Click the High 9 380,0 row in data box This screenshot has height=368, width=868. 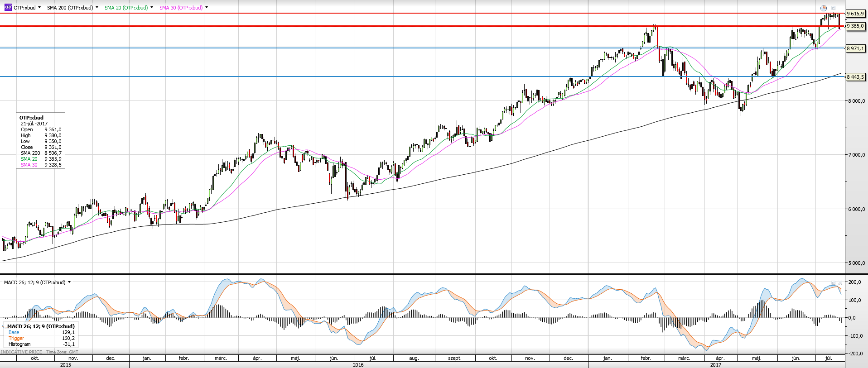pyautogui.click(x=41, y=135)
